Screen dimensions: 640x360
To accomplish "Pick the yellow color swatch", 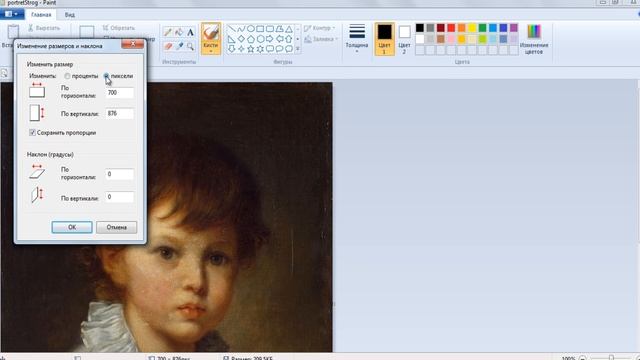I will point(472,28).
